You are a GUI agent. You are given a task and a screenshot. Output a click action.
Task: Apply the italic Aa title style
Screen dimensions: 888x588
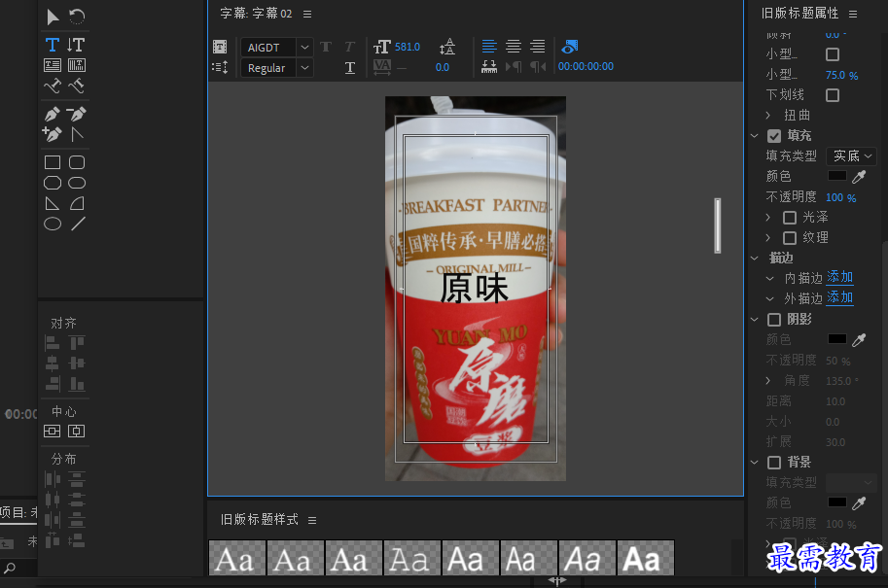[x=587, y=558]
